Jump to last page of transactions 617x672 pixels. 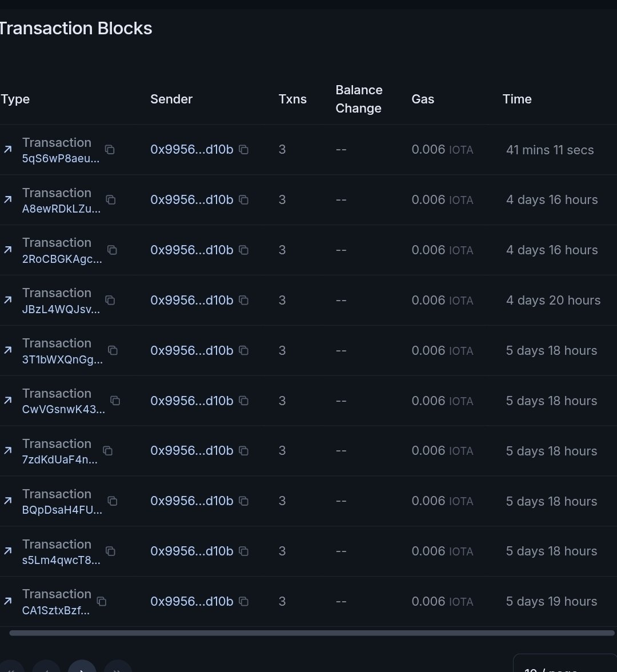[118, 667]
